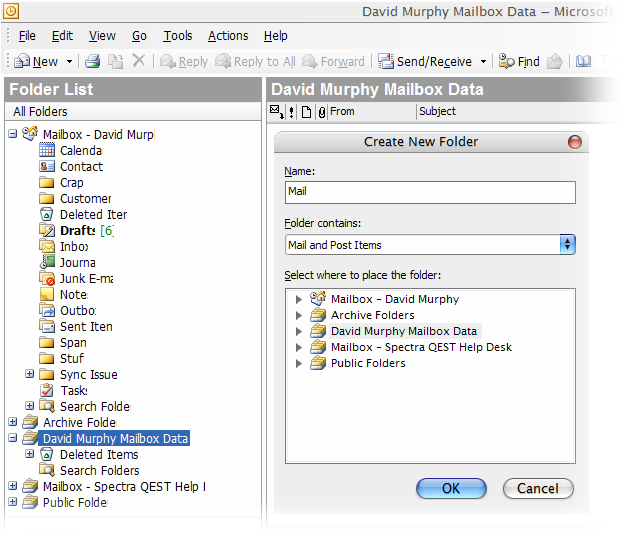Screen dimensions: 635x546
Task: Open the Tools menu
Action: tap(178, 36)
